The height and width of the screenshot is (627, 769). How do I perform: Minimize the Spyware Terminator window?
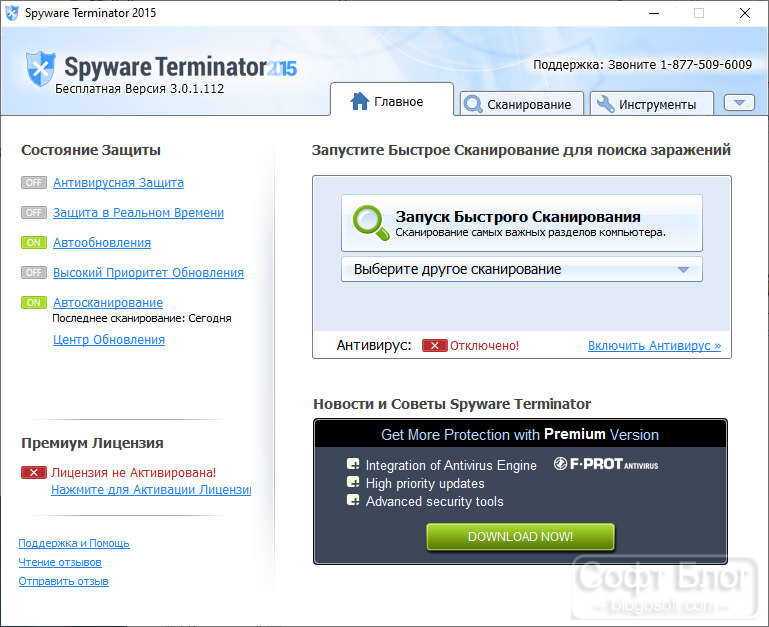(x=654, y=13)
